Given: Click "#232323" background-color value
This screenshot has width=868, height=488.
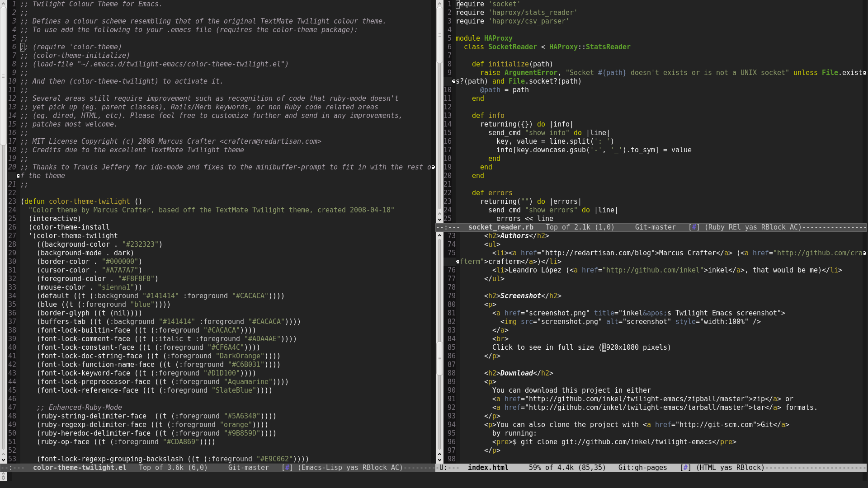Looking at the screenshot, I should tap(140, 244).
